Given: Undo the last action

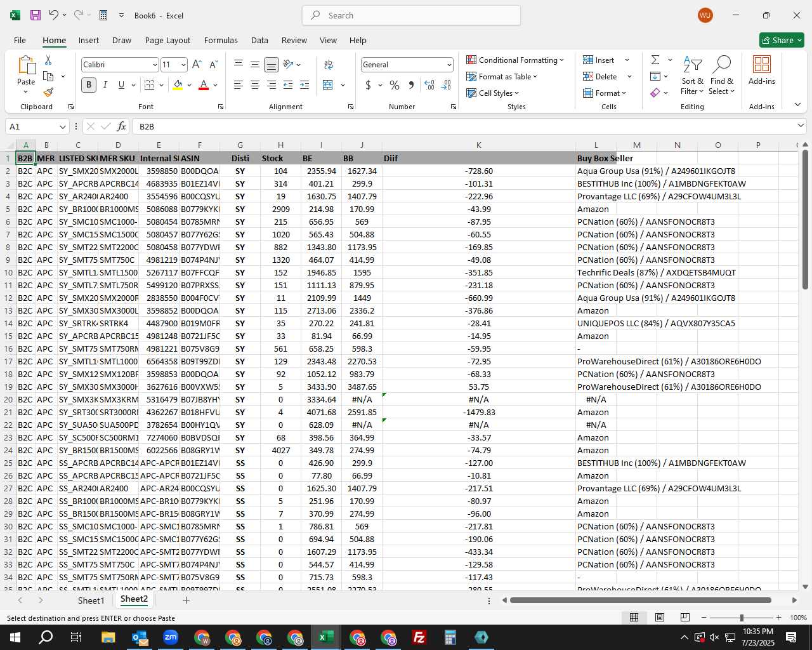Looking at the screenshot, I should [x=54, y=15].
